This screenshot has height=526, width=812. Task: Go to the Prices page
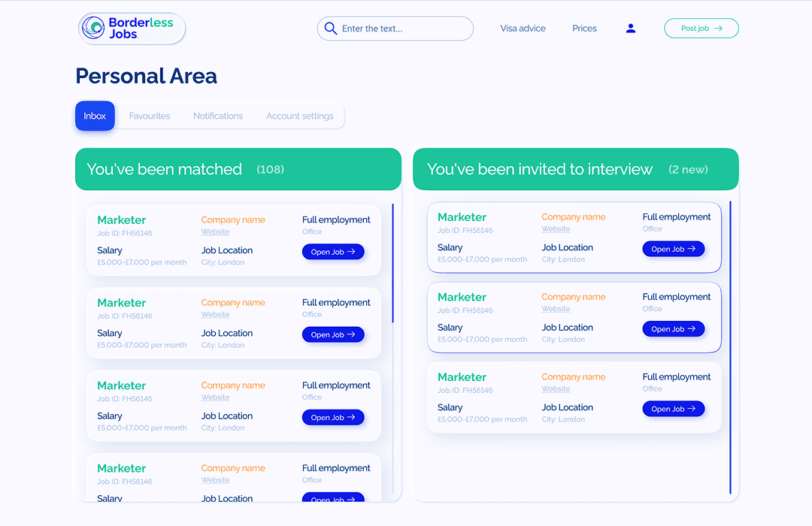click(x=584, y=29)
